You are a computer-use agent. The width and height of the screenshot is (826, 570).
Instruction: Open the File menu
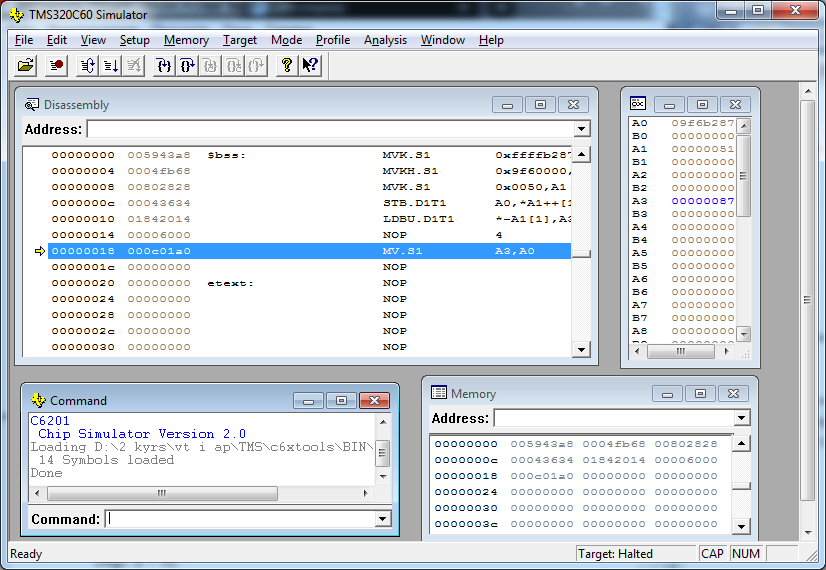pos(24,40)
